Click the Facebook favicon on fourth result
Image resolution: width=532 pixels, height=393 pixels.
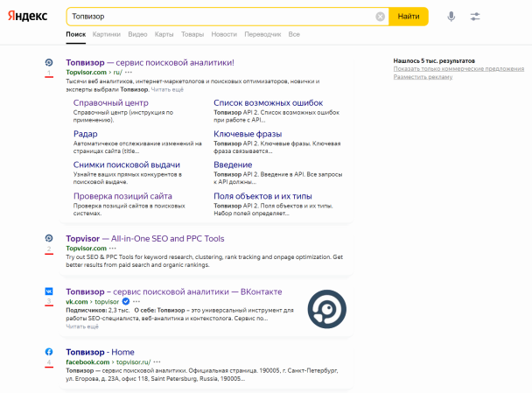[49, 351]
